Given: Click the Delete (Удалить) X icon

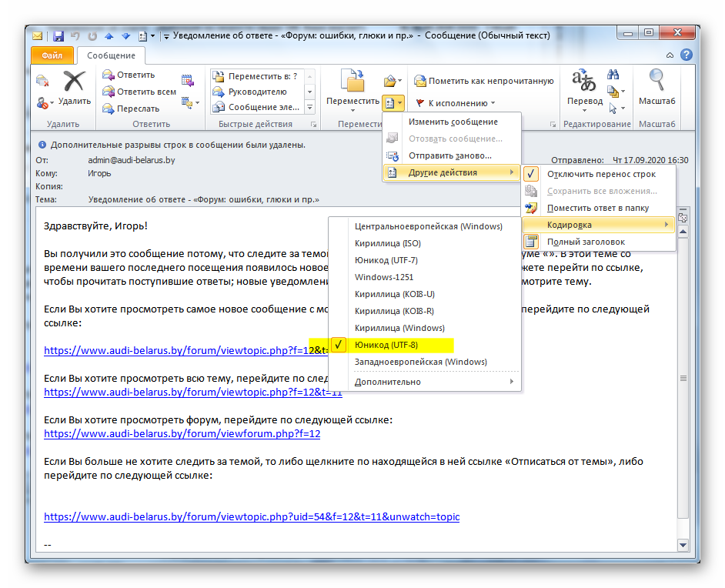Looking at the screenshot, I should coord(74,82).
